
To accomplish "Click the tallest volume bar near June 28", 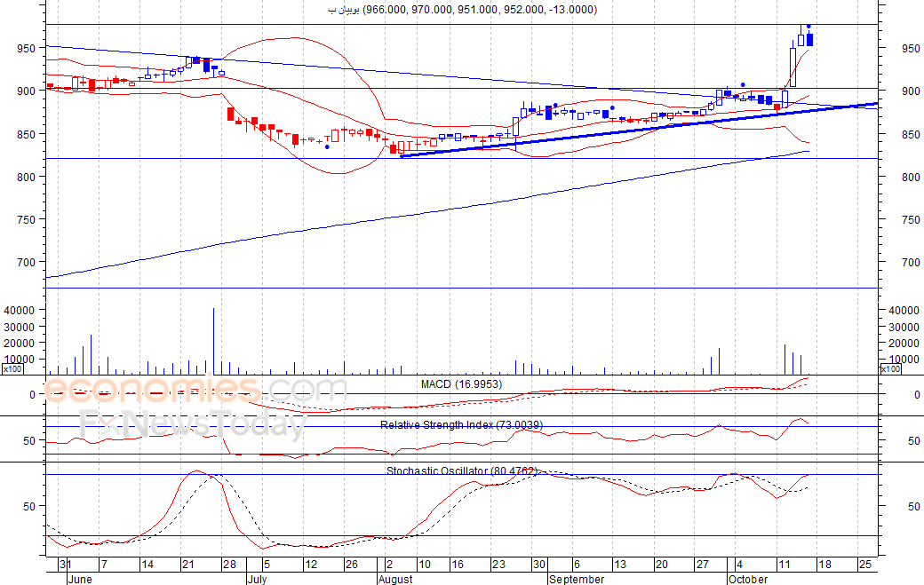I will coord(213,342).
